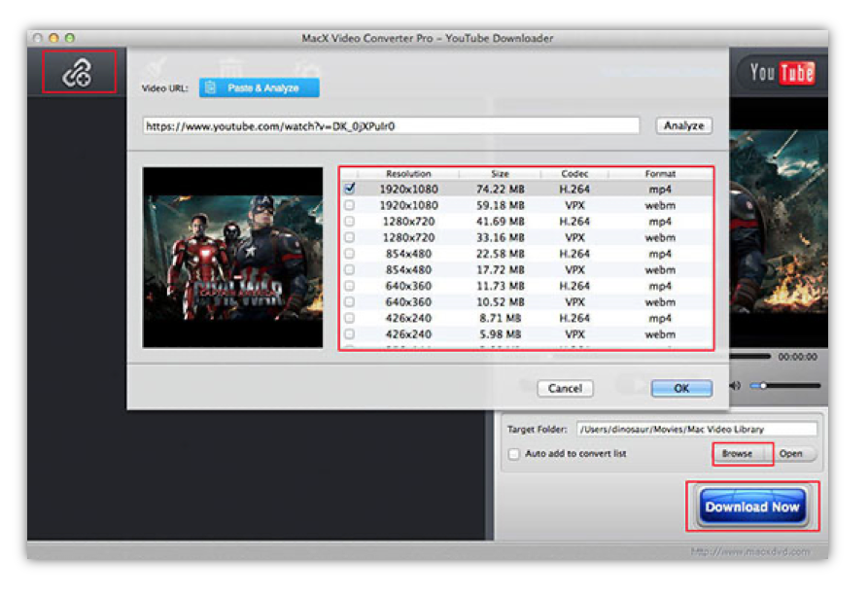Open the www.macxdvd.com link
The width and height of the screenshot is (868, 595).
(x=750, y=551)
